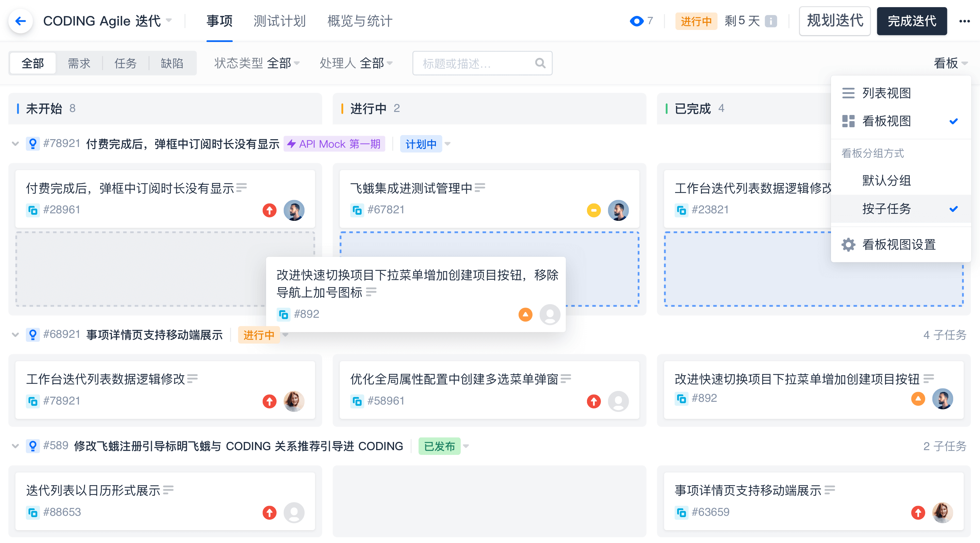The width and height of the screenshot is (980, 543).
Task: Open the three-dot more options menu
Action: pos(964,21)
